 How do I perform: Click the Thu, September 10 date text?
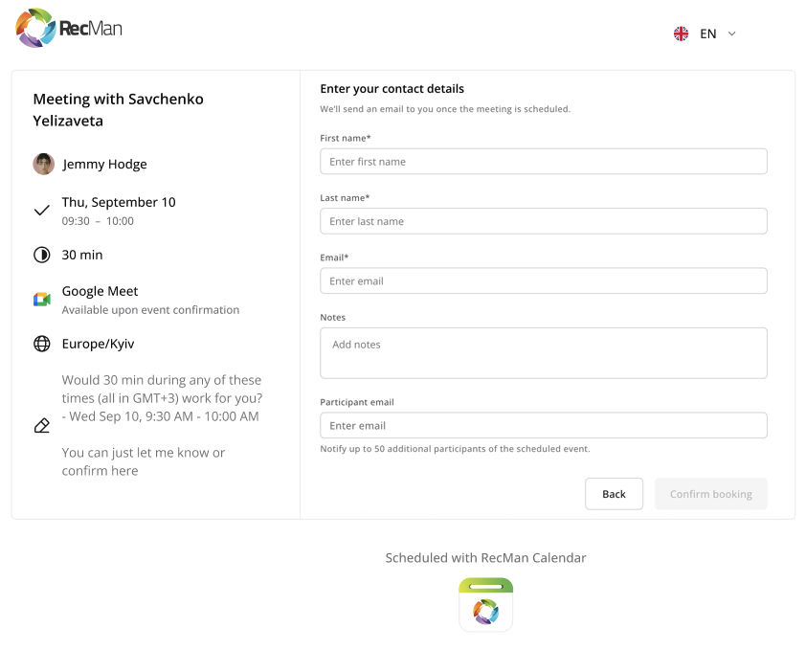[119, 202]
